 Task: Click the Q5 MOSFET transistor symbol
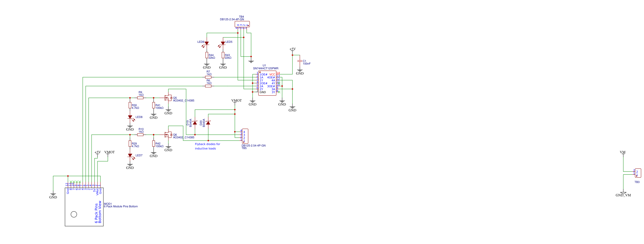point(168,98)
